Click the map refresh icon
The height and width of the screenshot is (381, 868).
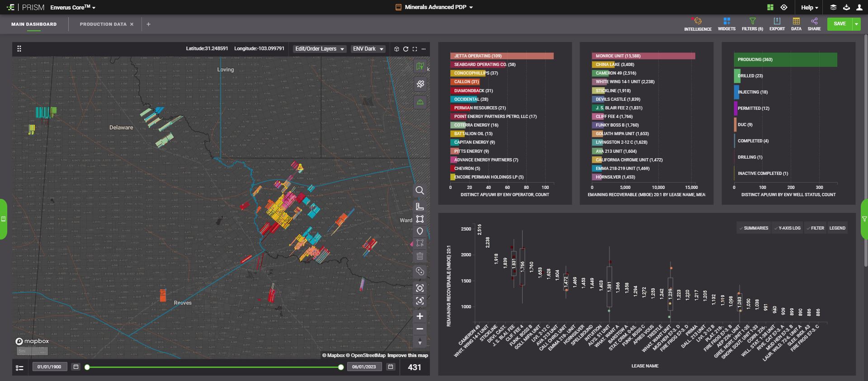[406, 49]
